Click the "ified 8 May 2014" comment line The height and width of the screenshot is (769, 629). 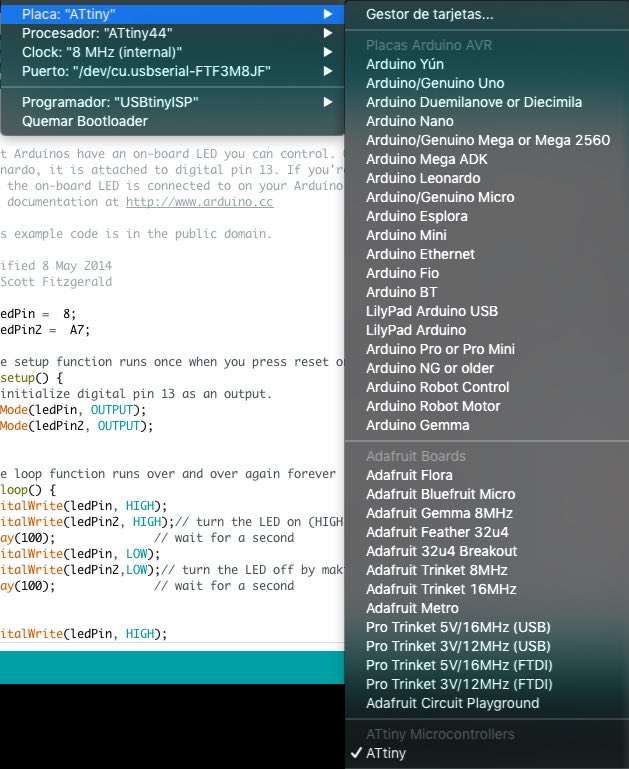click(x=56, y=266)
